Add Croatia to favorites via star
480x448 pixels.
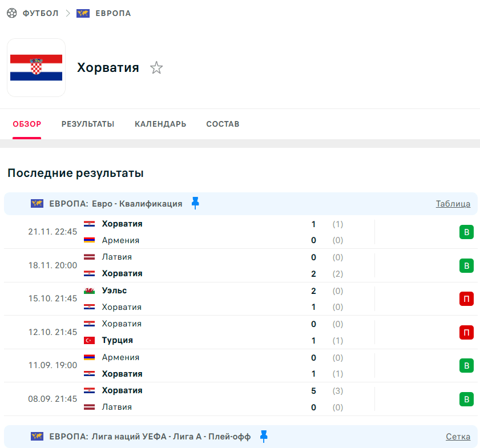tap(156, 68)
